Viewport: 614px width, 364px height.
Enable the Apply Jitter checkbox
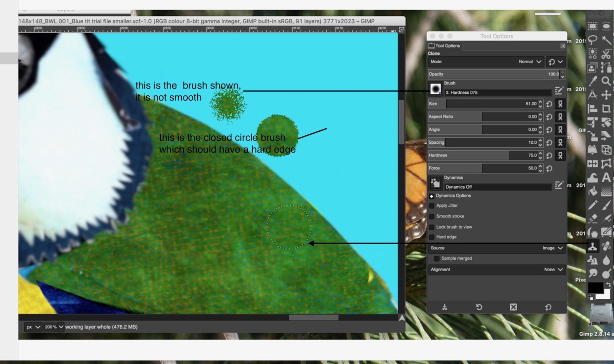[432, 205]
